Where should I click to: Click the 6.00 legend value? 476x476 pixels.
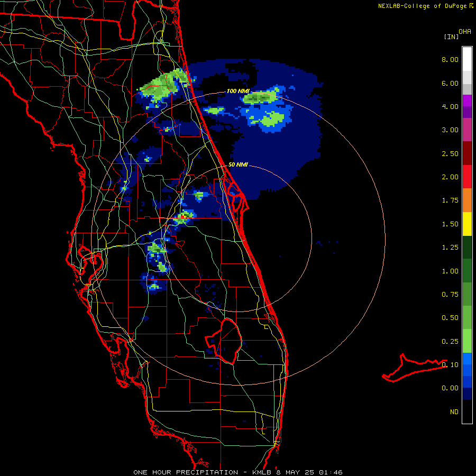450,83
